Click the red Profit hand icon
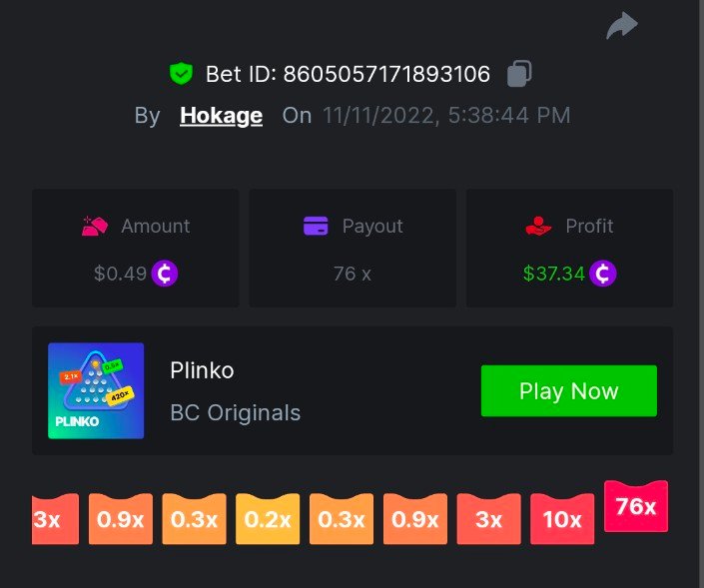This screenshot has width=704, height=588. [x=538, y=226]
